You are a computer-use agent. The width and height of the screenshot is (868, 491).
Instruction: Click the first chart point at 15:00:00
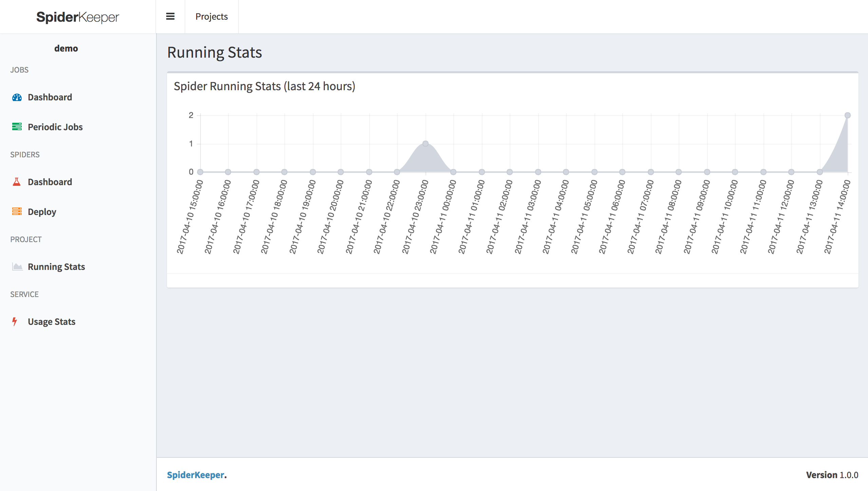click(x=200, y=172)
